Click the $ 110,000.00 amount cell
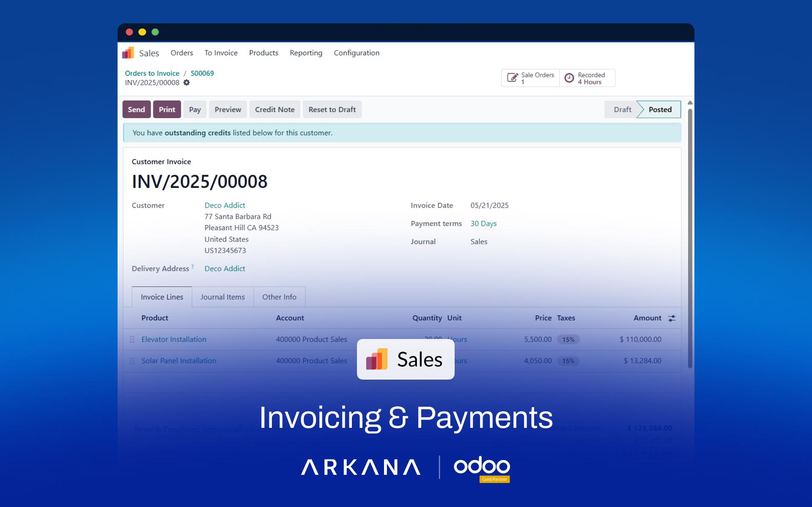 [x=640, y=339]
